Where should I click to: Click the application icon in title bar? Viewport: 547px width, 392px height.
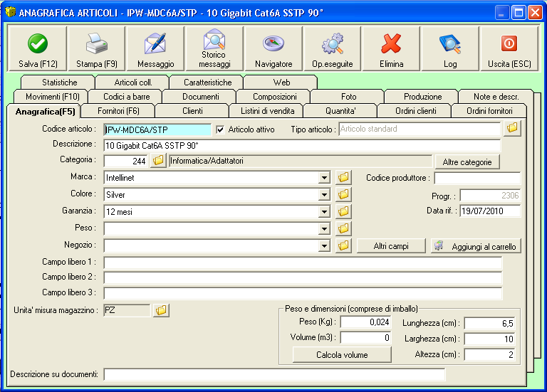point(11,12)
